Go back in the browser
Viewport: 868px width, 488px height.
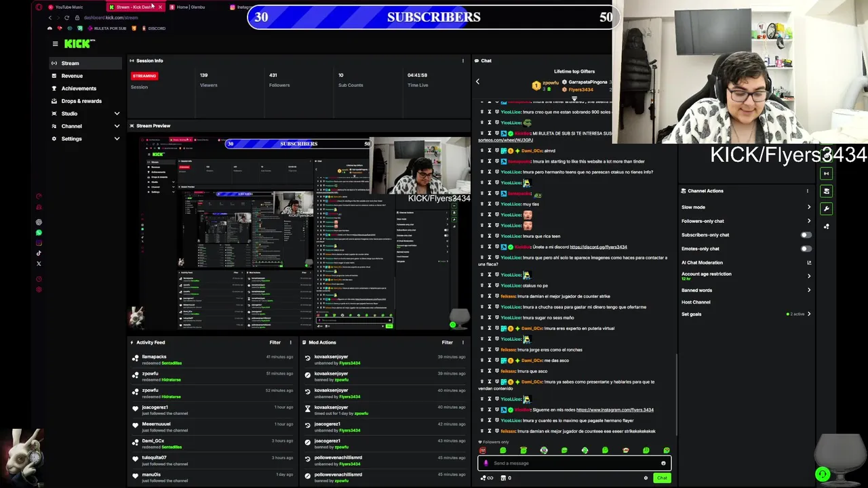pyautogui.click(x=50, y=17)
